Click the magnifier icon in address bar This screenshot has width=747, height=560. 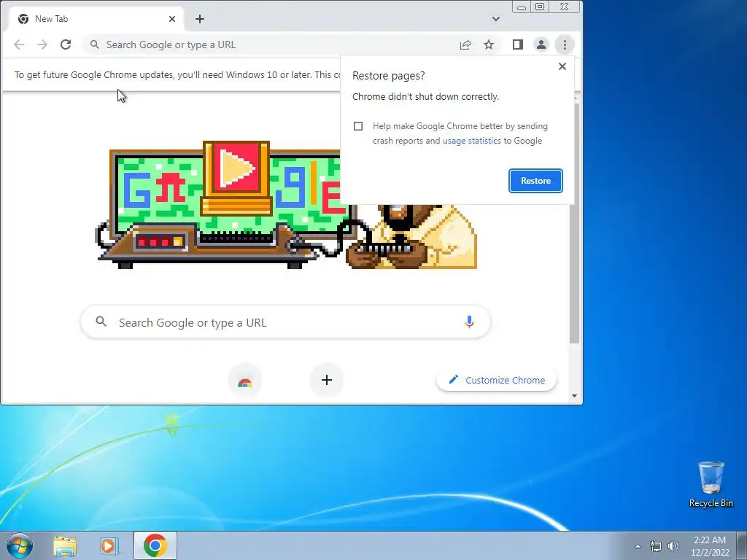pos(95,44)
